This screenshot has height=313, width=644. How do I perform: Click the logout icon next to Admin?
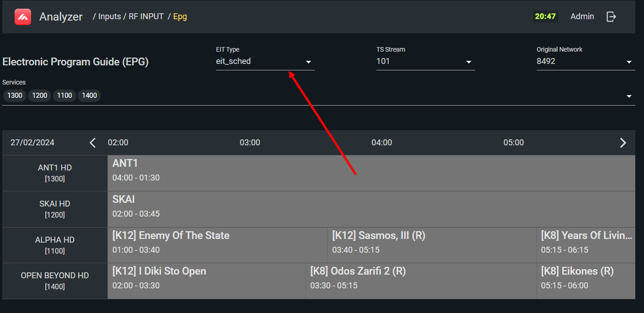click(x=611, y=17)
